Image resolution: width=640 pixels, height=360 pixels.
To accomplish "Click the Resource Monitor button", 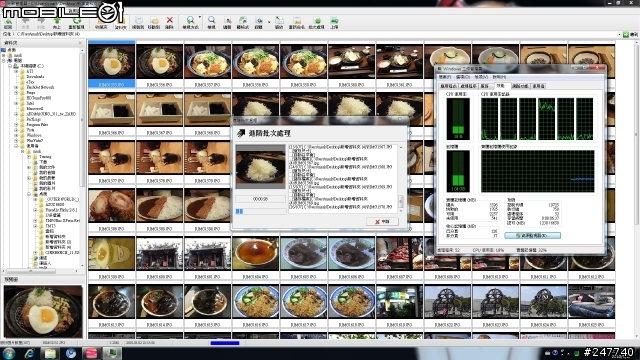I will [532, 236].
